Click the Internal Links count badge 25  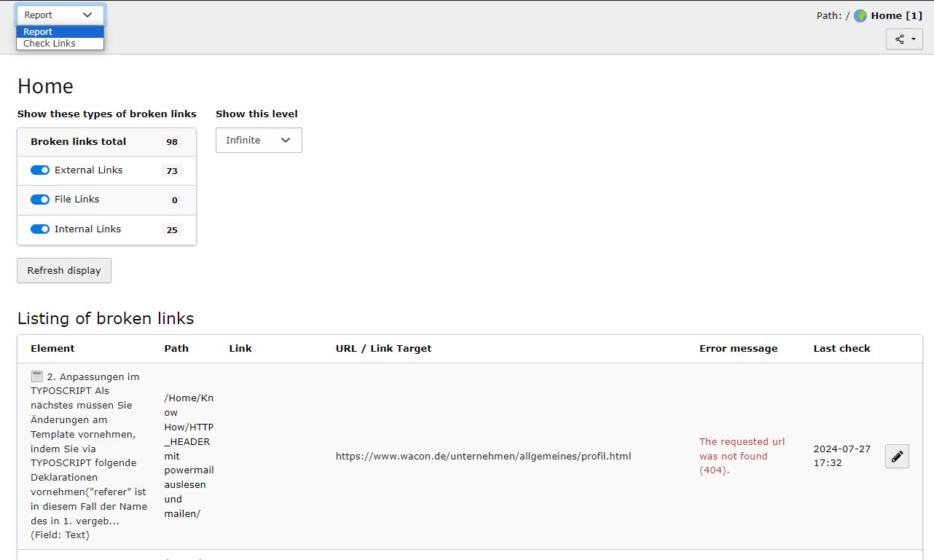[x=172, y=230]
